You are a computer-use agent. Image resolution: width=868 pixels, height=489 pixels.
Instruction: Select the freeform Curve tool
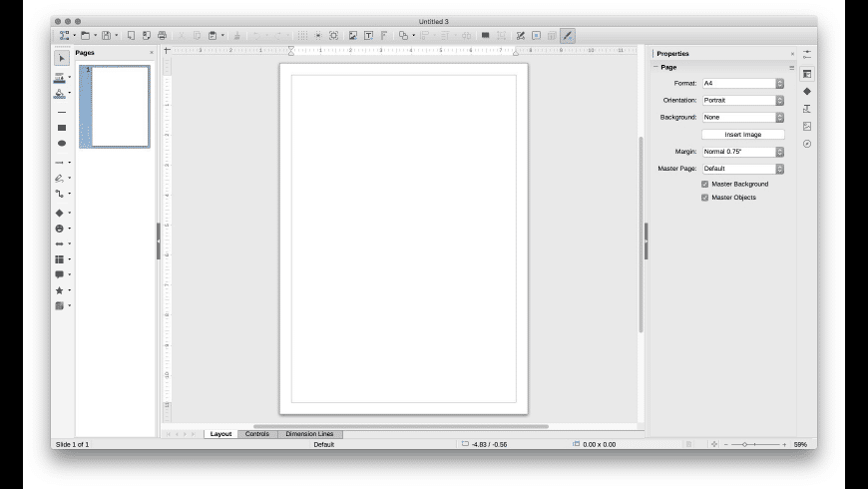click(x=59, y=179)
